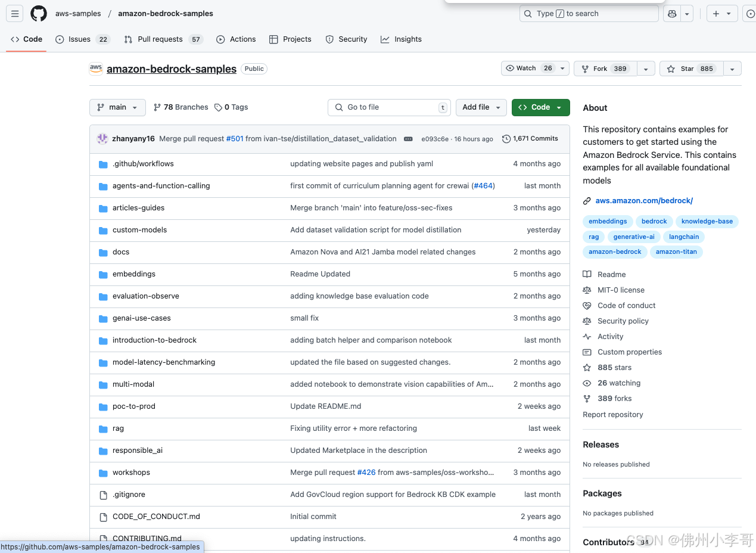This screenshot has width=756, height=553.
Task: Click the MIT-0 license scale icon
Action: pyautogui.click(x=587, y=290)
